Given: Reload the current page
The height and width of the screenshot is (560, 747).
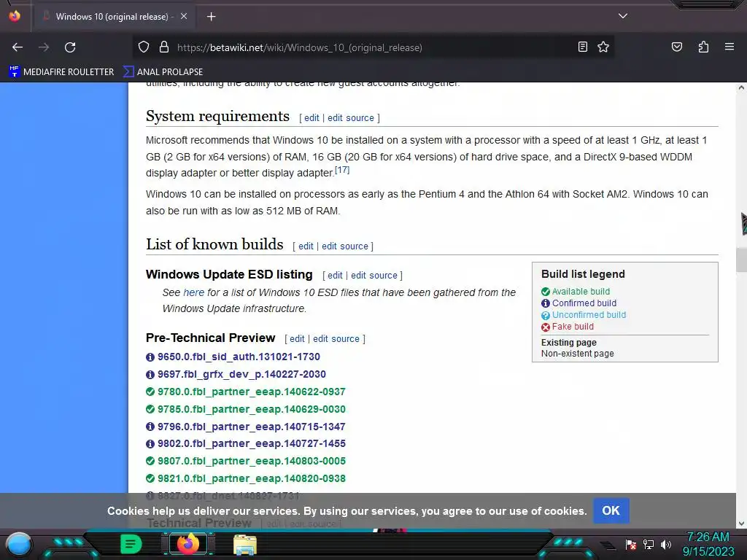Looking at the screenshot, I should click(x=70, y=47).
